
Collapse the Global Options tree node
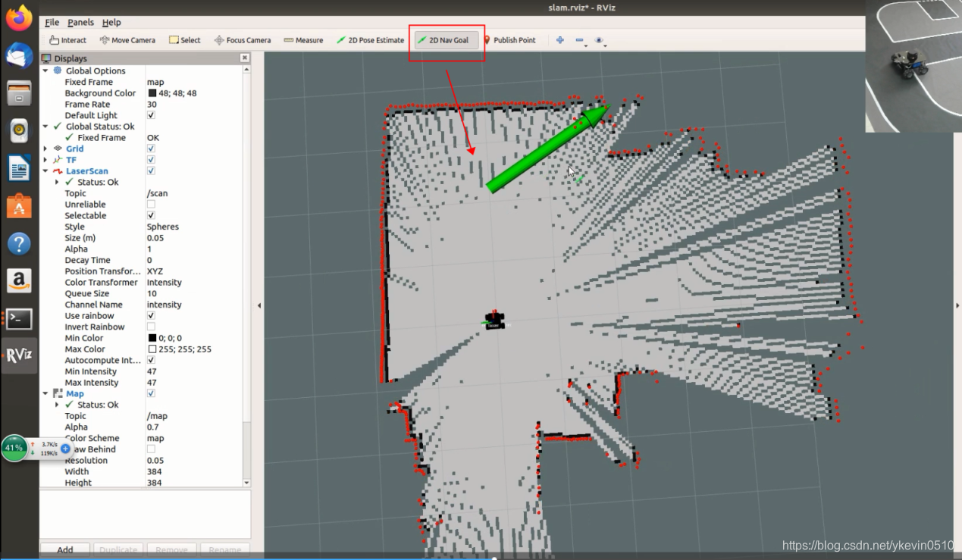pyautogui.click(x=45, y=70)
